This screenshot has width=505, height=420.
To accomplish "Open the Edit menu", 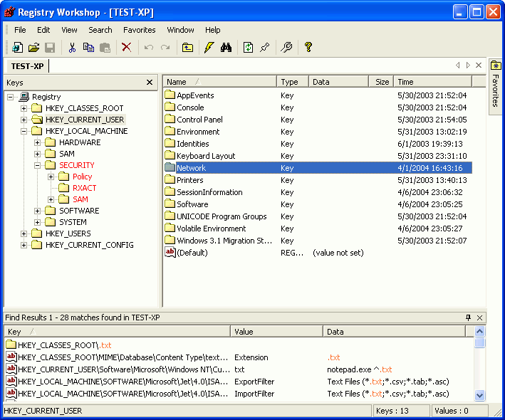I will pyautogui.click(x=43, y=30).
